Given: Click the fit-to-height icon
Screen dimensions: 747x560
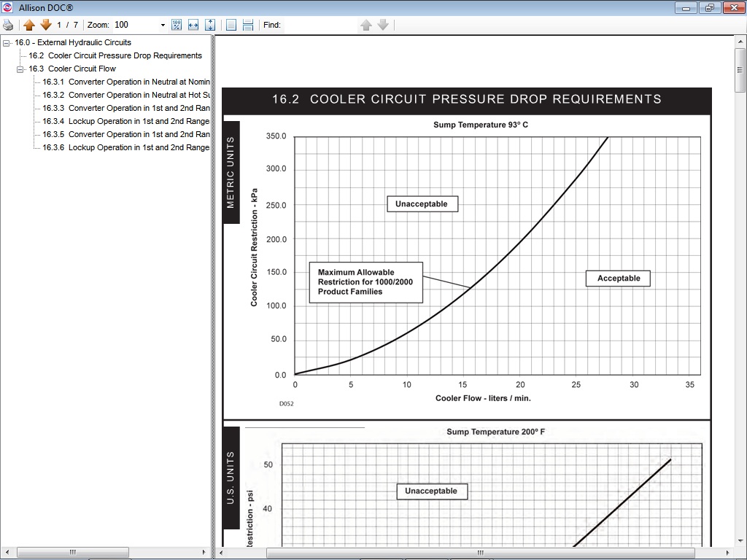Looking at the screenshot, I should tap(210, 24).
